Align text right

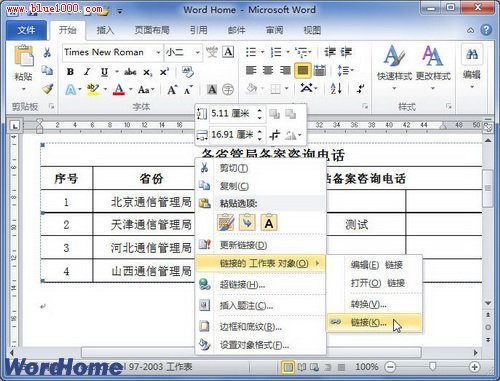285,70
